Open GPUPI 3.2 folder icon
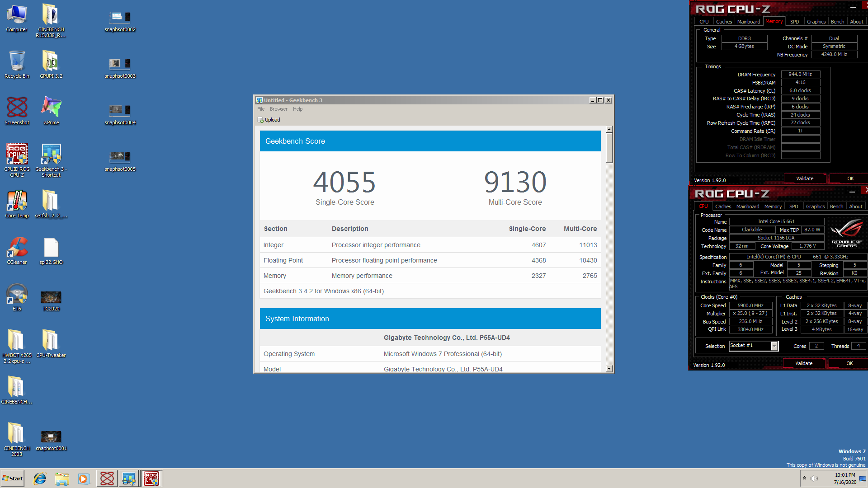The width and height of the screenshot is (868, 488). [51, 65]
